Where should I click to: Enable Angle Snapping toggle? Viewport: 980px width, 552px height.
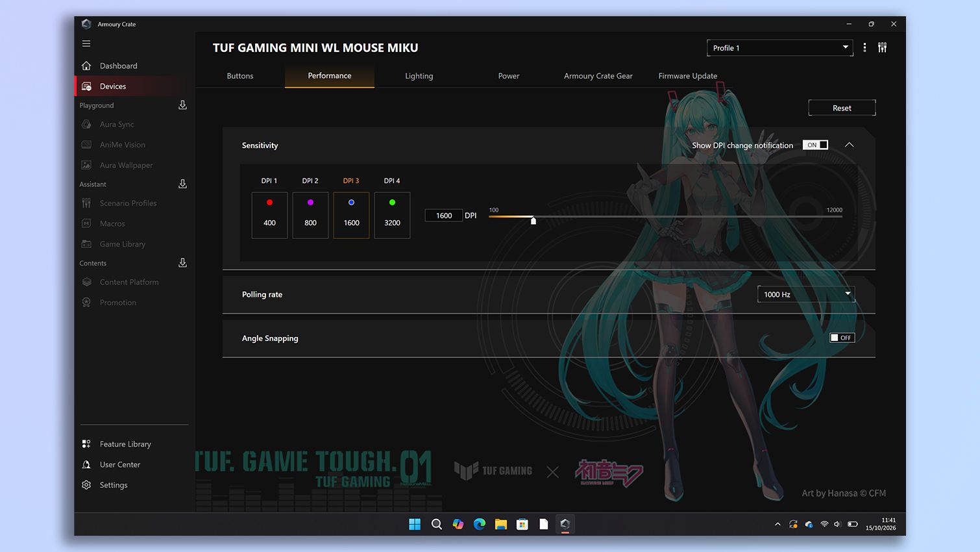click(842, 338)
